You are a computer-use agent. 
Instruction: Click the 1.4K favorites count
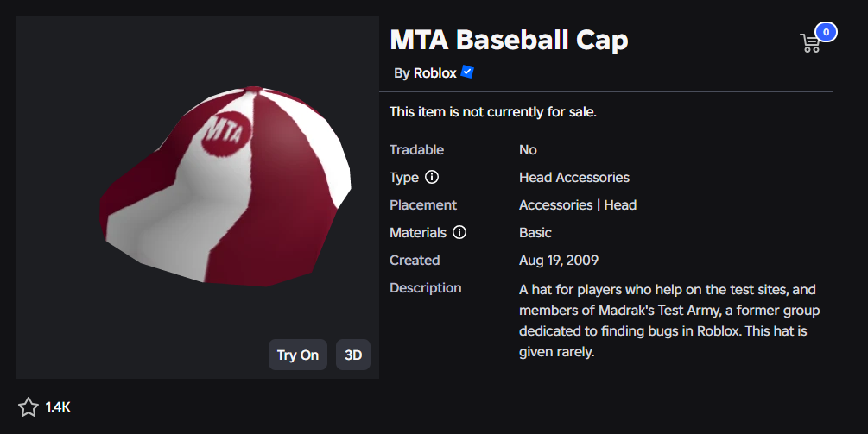[x=58, y=406]
